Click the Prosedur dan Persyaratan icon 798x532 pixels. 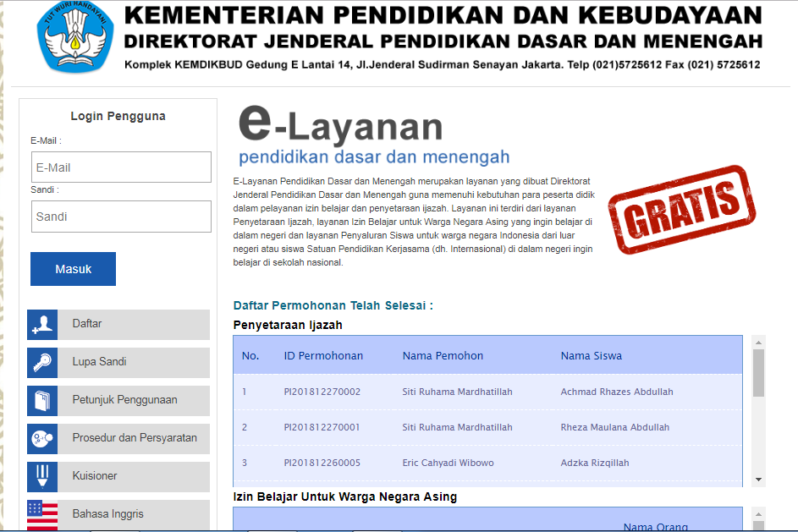point(42,439)
